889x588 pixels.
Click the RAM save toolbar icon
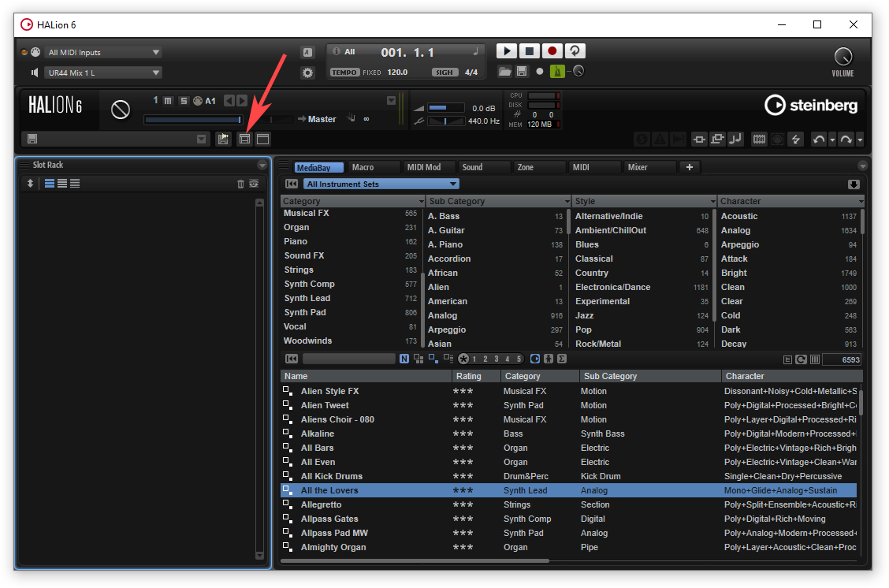[x=759, y=139]
